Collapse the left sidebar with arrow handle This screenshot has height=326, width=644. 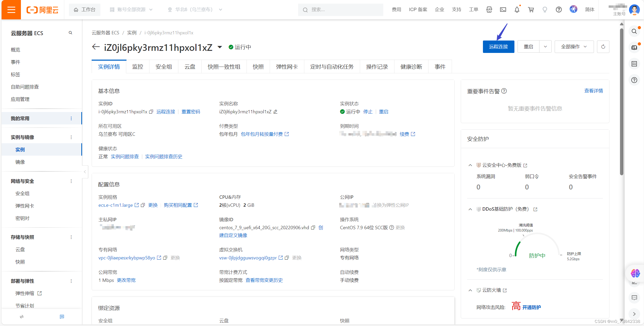coord(85,172)
